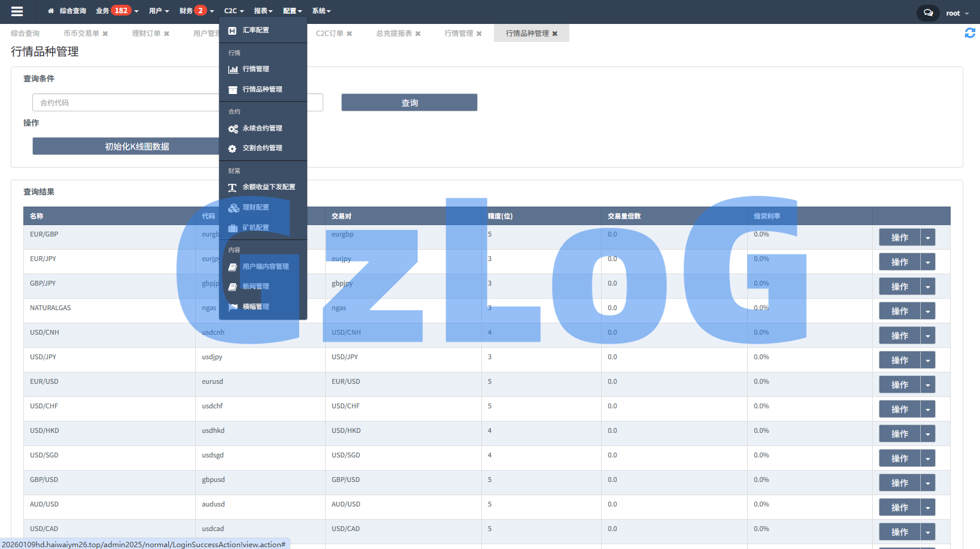Close the 总充提报表 tab

click(x=418, y=34)
